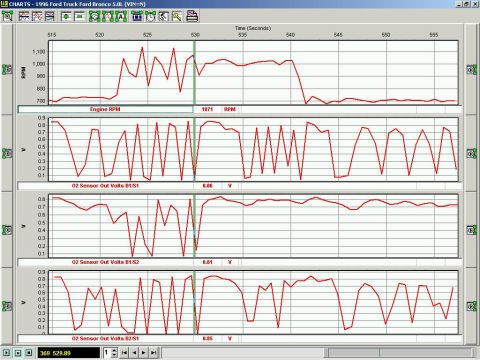Click the stop button next to play
Screen dimensions: 480x360
coord(18,352)
